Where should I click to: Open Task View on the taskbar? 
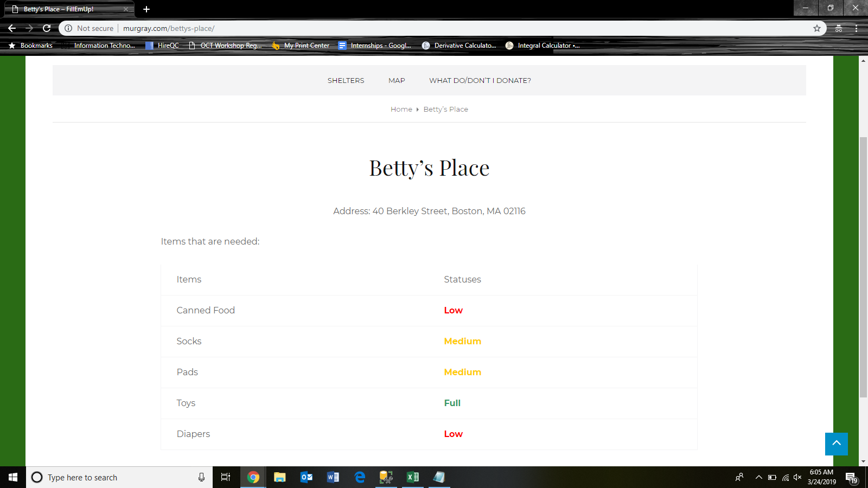[x=226, y=477]
